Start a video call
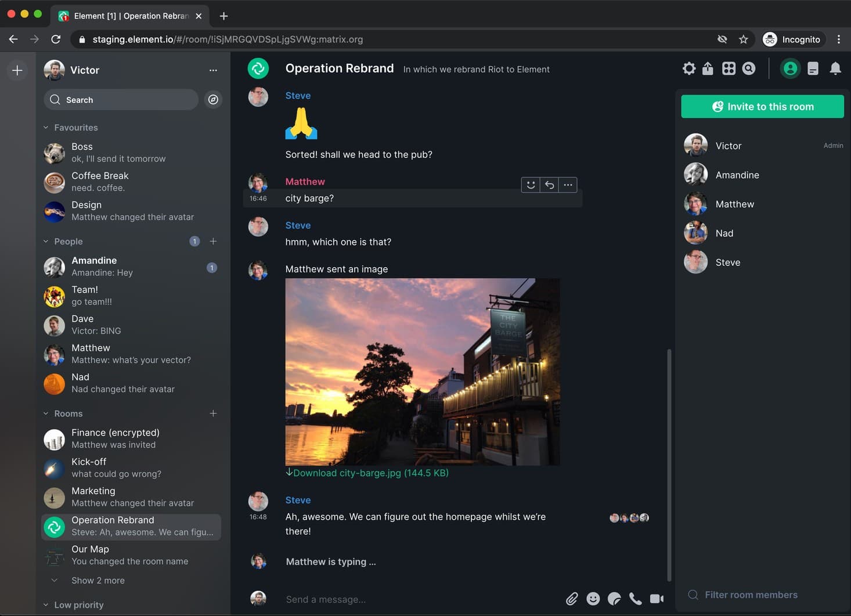The height and width of the screenshot is (616, 851). pyautogui.click(x=657, y=599)
